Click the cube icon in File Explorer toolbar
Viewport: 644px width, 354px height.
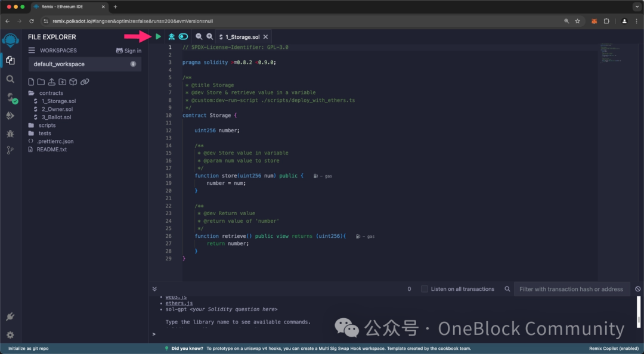point(73,82)
